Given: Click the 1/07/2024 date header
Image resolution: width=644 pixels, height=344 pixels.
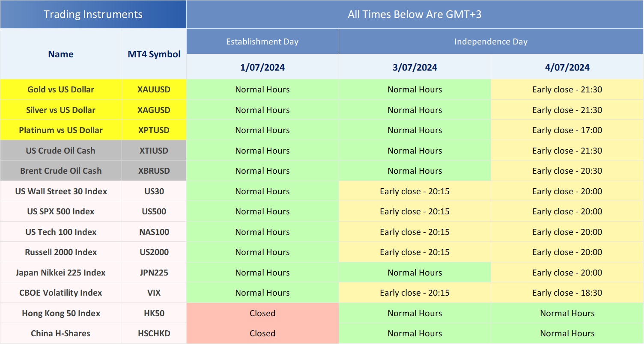Looking at the screenshot, I should pos(262,67).
